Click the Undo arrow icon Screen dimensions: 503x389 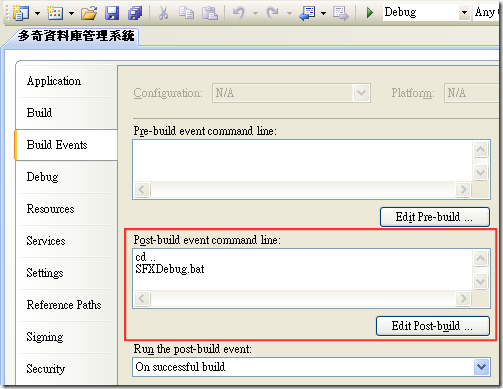click(x=239, y=13)
